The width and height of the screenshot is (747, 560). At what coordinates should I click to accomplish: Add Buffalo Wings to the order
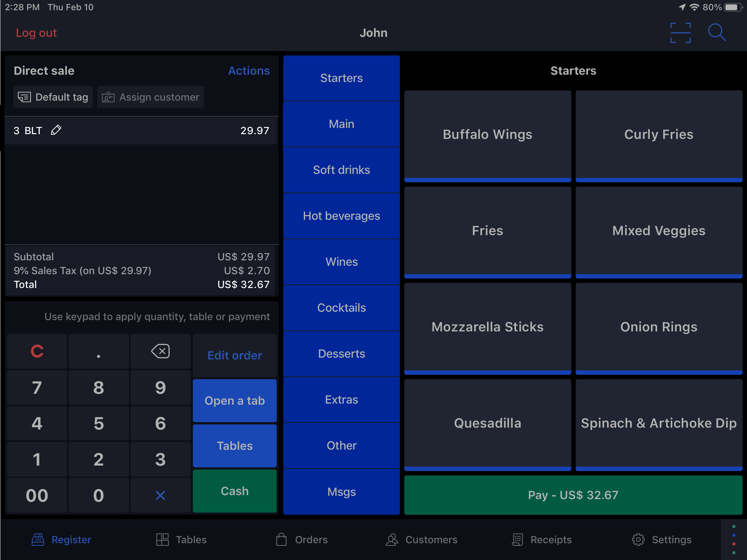click(x=487, y=135)
